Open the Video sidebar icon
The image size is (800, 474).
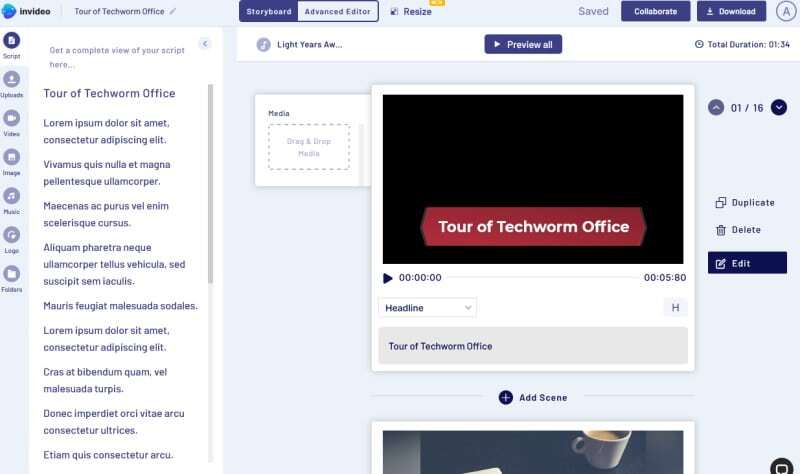click(x=11, y=118)
